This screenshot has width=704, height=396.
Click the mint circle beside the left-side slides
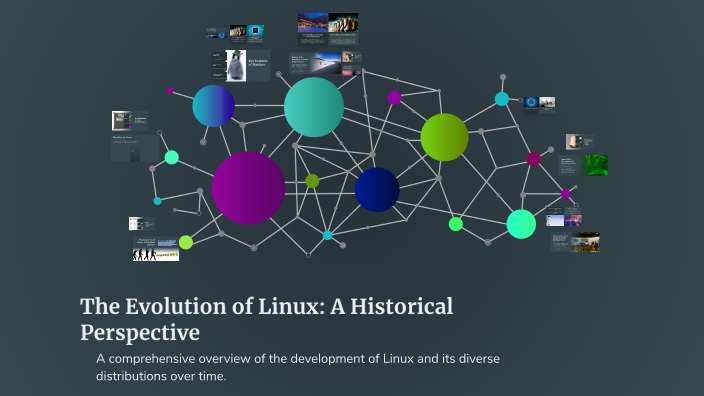pyautogui.click(x=172, y=157)
